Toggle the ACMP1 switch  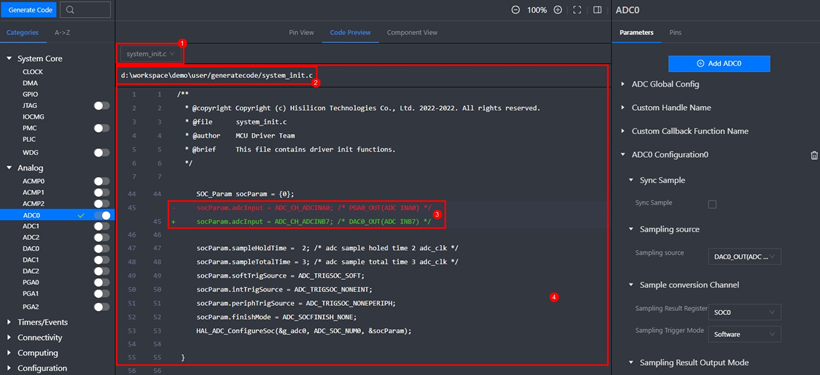click(x=102, y=192)
